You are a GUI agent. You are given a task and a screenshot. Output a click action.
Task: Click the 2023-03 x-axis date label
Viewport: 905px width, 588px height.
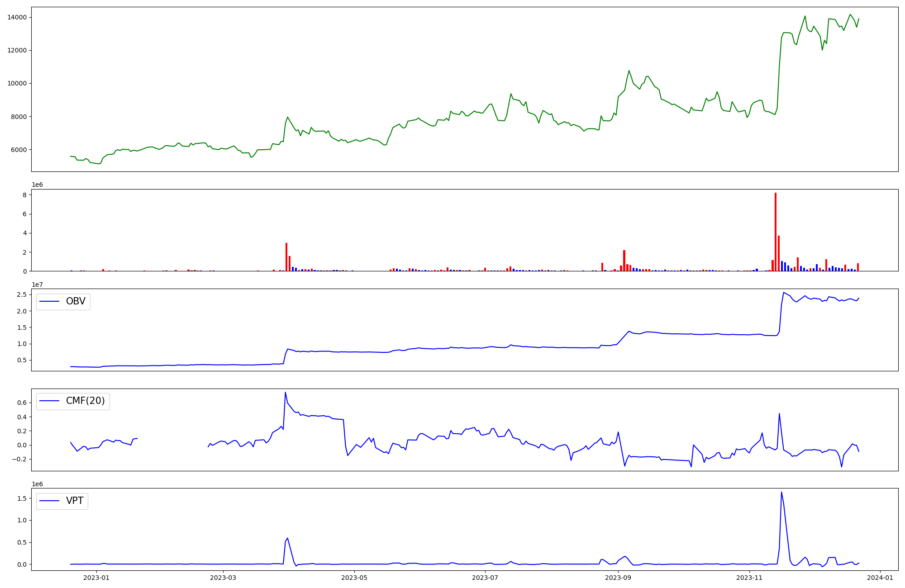point(224,578)
